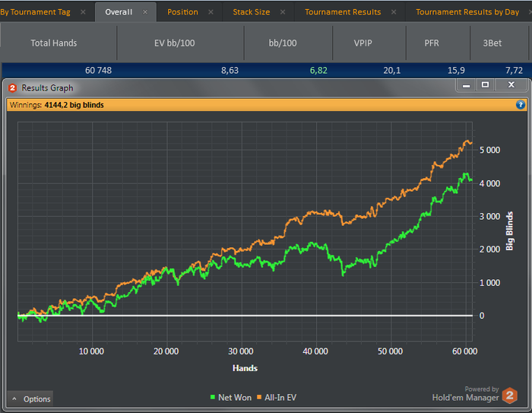Sort by Total Hands column header
The image size is (532, 413).
[59, 43]
